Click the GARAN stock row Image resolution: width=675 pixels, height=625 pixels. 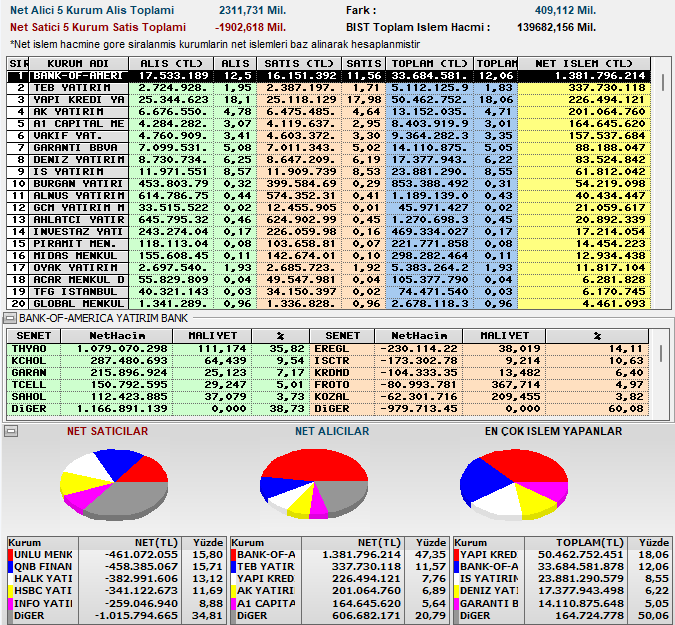[x=158, y=373]
